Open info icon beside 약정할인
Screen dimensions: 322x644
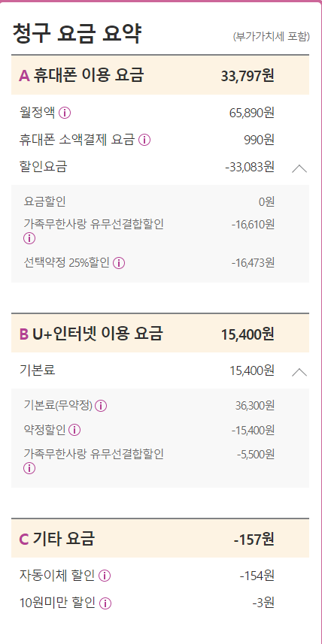coord(74,431)
